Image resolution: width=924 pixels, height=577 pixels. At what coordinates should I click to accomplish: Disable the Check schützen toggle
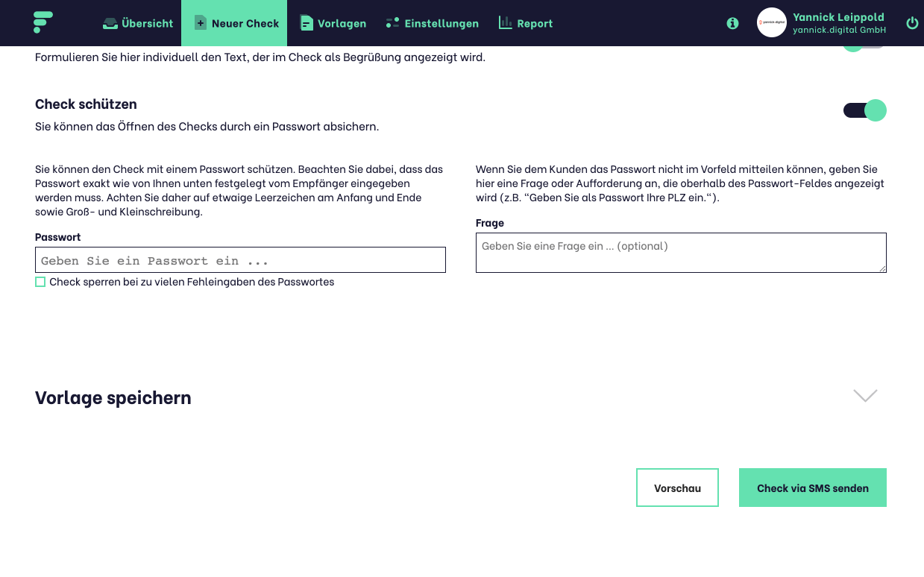pos(865,110)
